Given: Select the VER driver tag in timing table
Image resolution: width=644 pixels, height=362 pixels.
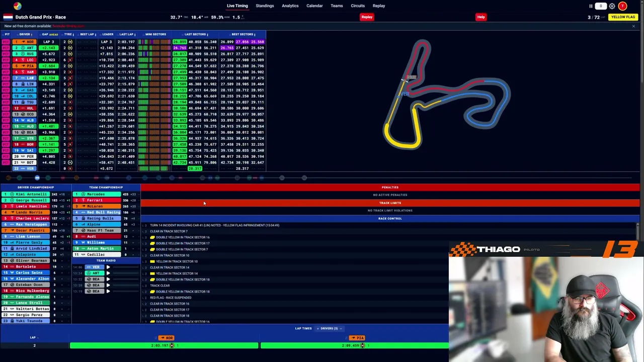Looking at the screenshot, I should point(25,169).
